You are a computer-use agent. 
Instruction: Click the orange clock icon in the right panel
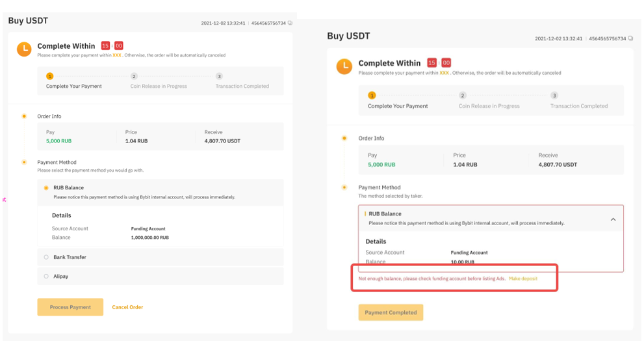(344, 66)
